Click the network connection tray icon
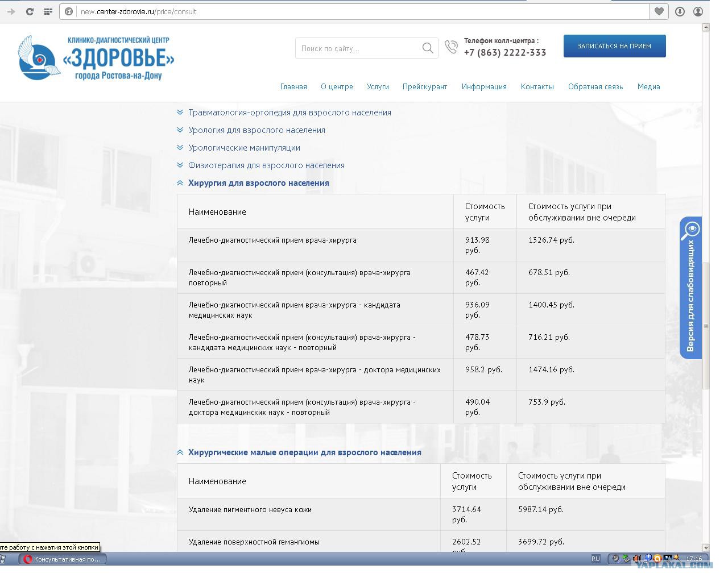The width and height of the screenshot is (728, 582). tap(668, 558)
